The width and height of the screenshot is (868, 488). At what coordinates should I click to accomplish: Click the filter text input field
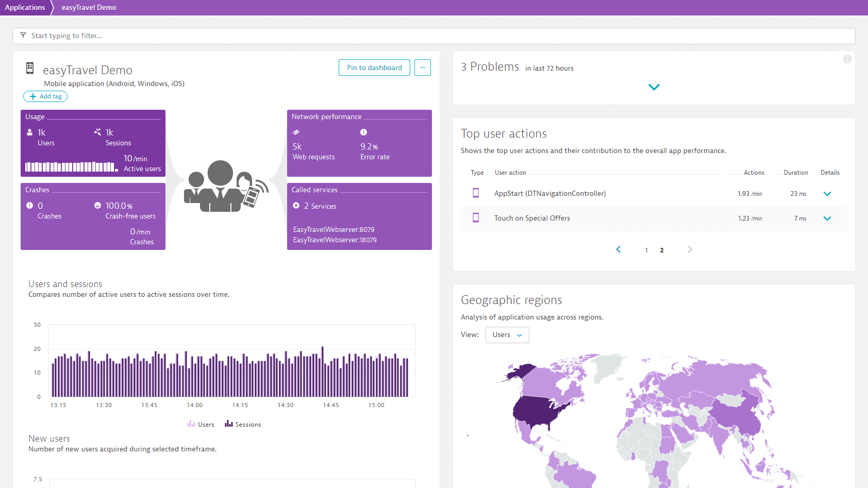[x=434, y=36]
